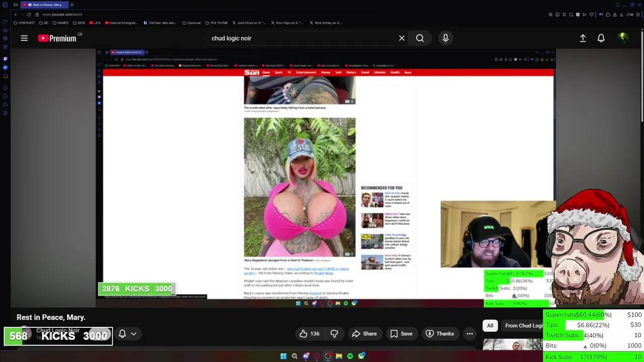Clear the search box with the X
The height and width of the screenshot is (362, 644).
pyautogui.click(x=401, y=38)
